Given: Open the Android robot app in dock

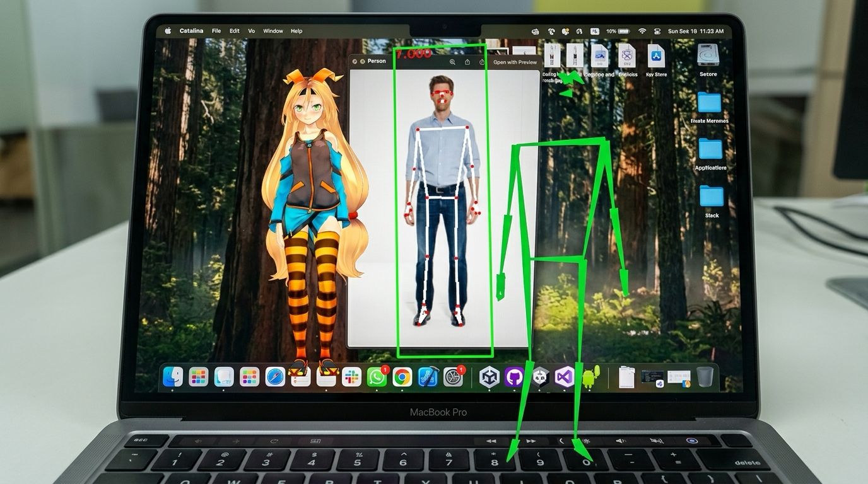Looking at the screenshot, I should (x=590, y=376).
